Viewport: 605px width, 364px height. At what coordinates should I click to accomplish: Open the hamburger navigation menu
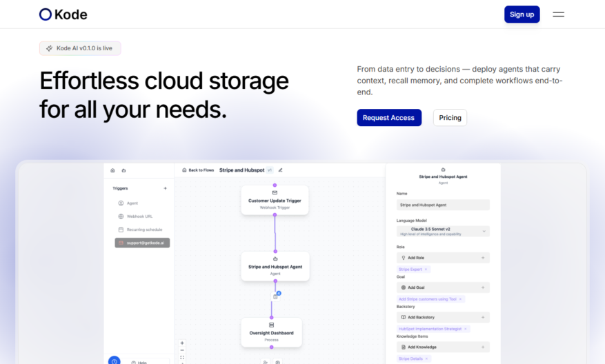[558, 14]
